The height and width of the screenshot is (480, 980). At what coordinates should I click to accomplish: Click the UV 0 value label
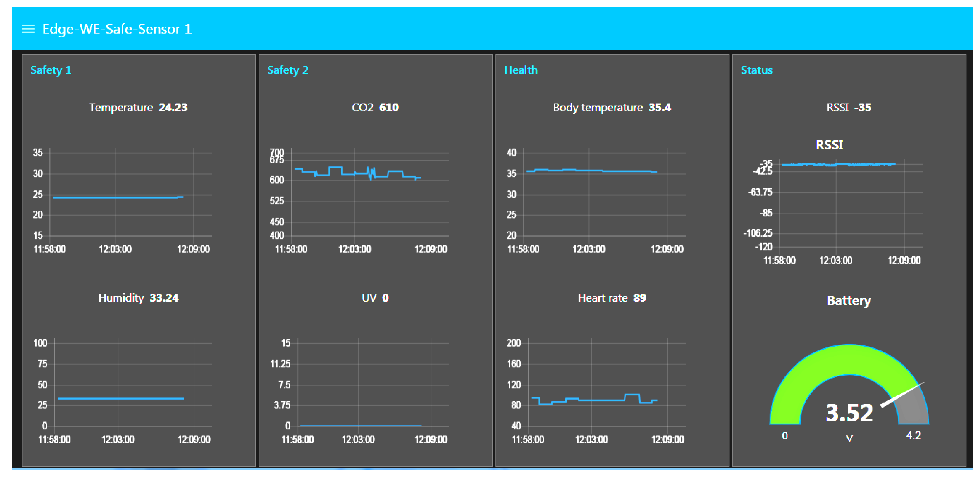point(375,298)
